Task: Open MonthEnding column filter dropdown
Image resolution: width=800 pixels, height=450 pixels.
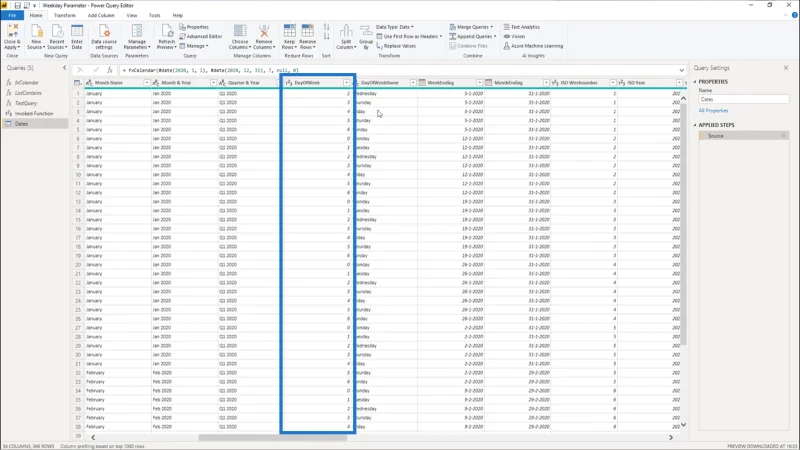Action: click(546, 83)
